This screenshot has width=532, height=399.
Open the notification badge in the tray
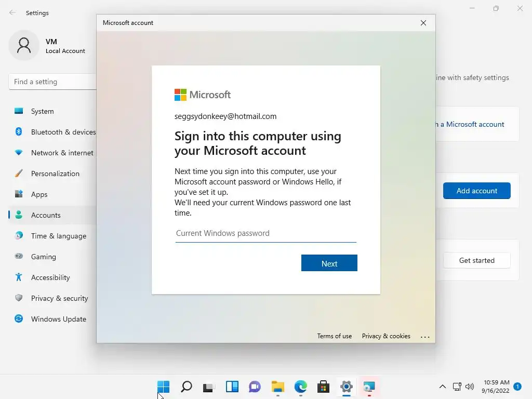click(517, 386)
